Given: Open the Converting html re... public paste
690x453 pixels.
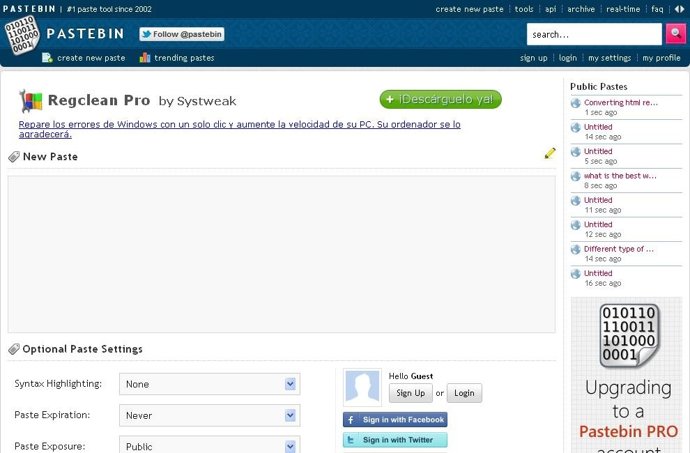Looking at the screenshot, I should click(x=621, y=103).
